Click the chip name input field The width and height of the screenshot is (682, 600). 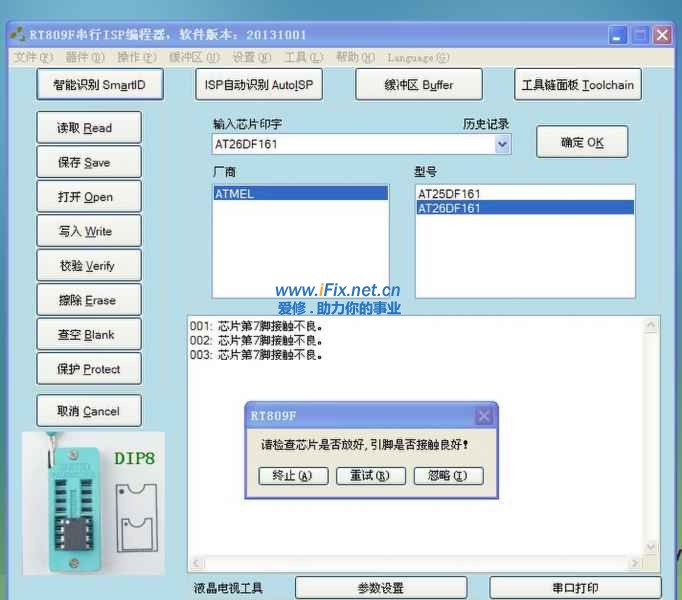pyautogui.click(x=352, y=144)
